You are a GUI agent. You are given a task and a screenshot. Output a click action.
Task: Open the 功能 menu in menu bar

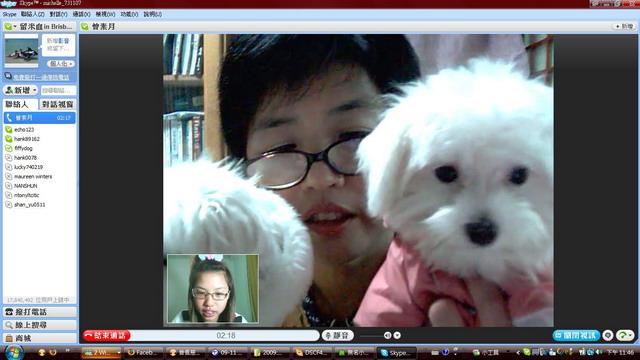[x=129, y=14]
